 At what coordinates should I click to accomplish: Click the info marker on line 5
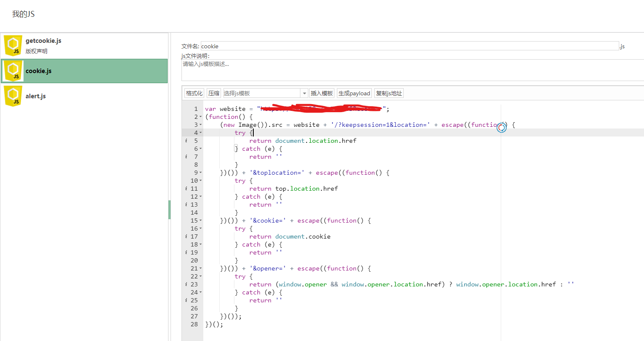coord(186,141)
